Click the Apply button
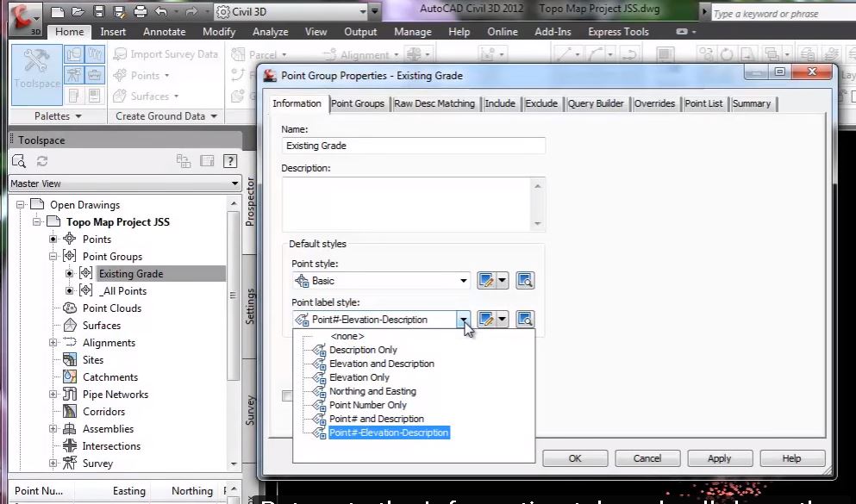 pos(720,458)
